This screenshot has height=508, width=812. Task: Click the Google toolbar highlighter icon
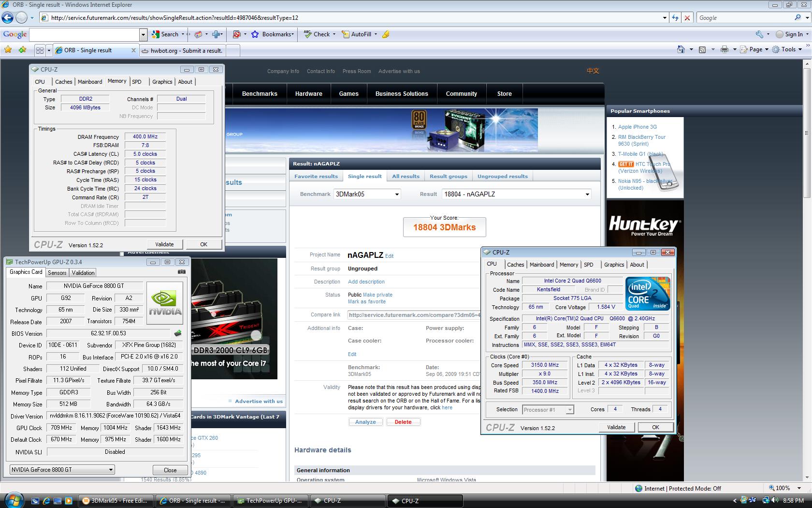click(x=386, y=34)
